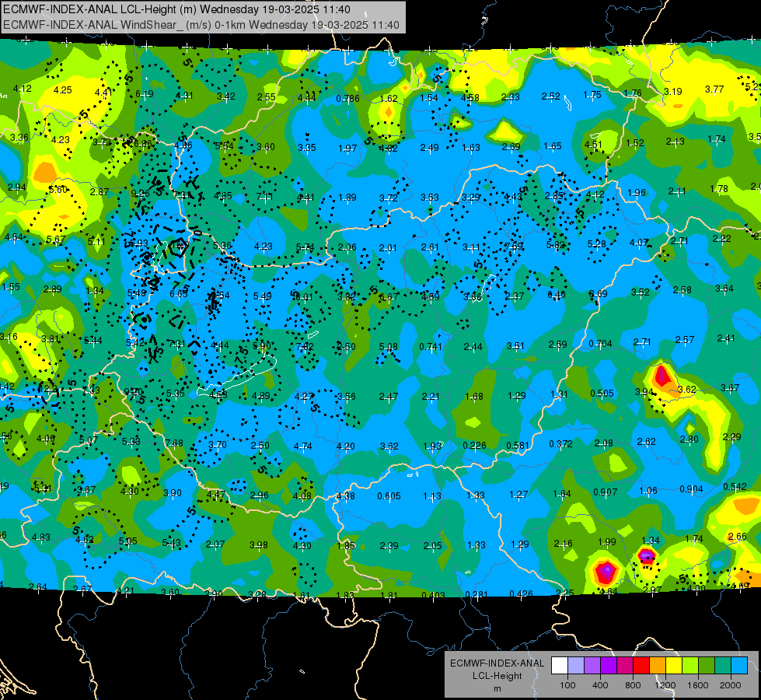The height and width of the screenshot is (700, 761).
Task: Click the wind shear value 2.94
Action: (17, 187)
